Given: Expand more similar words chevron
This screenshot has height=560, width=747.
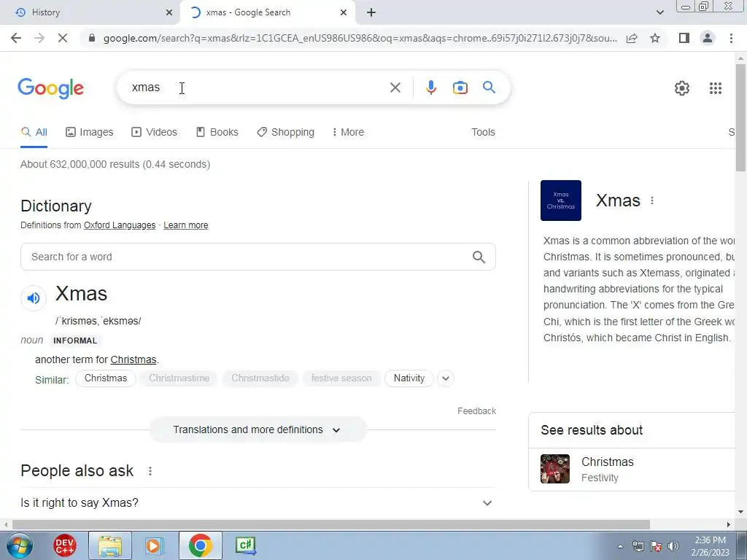Looking at the screenshot, I should 446,378.
